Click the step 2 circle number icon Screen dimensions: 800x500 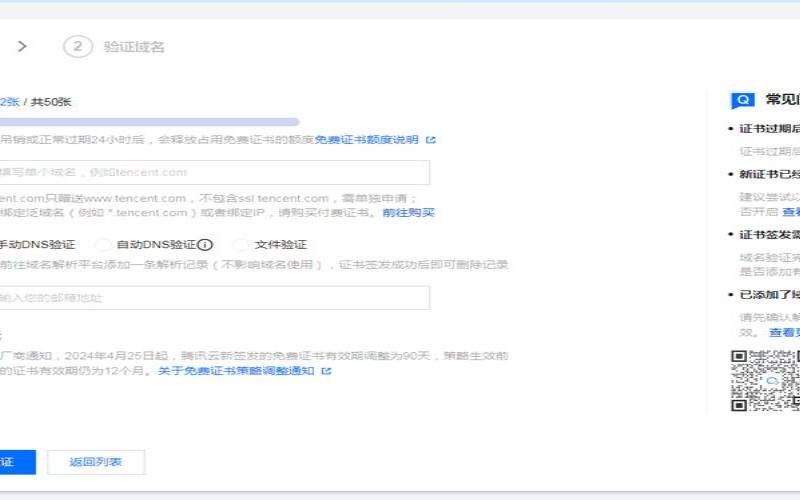pos(78,46)
